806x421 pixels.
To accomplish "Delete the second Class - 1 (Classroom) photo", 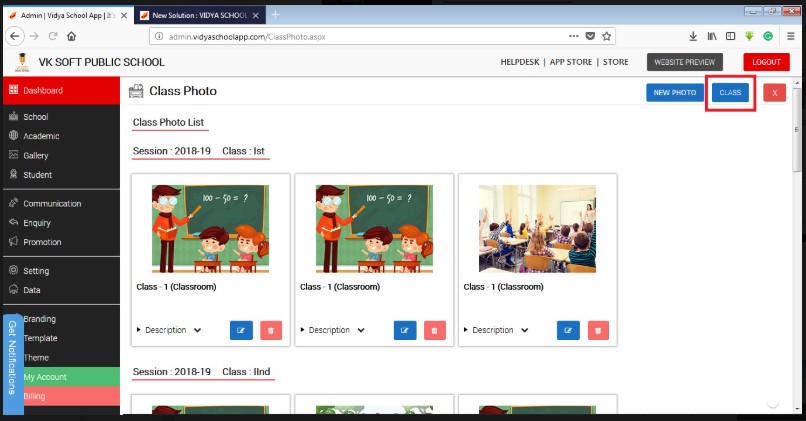I will (x=434, y=331).
